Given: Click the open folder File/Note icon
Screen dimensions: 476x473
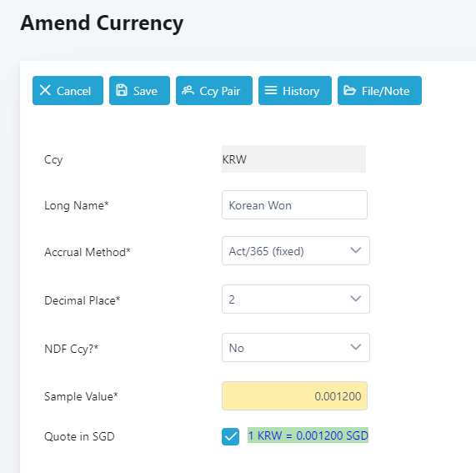Looking at the screenshot, I should [x=349, y=90].
